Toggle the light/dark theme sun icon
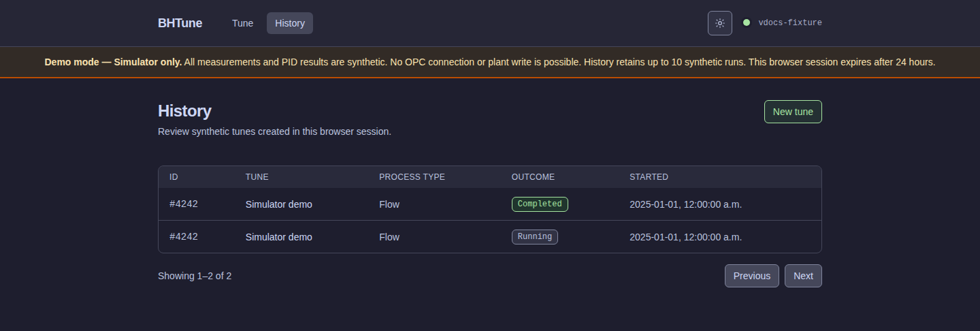The width and height of the screenshot is (980, 331). [720, 23]
